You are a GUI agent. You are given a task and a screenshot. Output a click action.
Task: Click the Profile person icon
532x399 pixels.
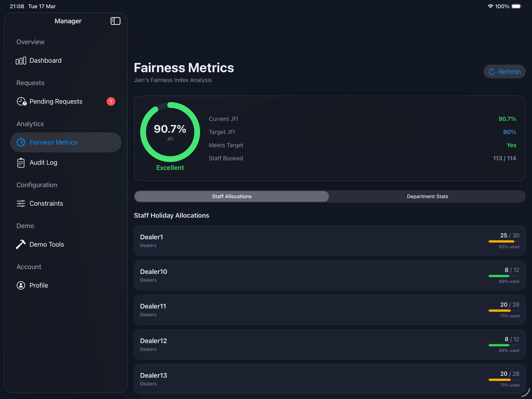(21, 285)
